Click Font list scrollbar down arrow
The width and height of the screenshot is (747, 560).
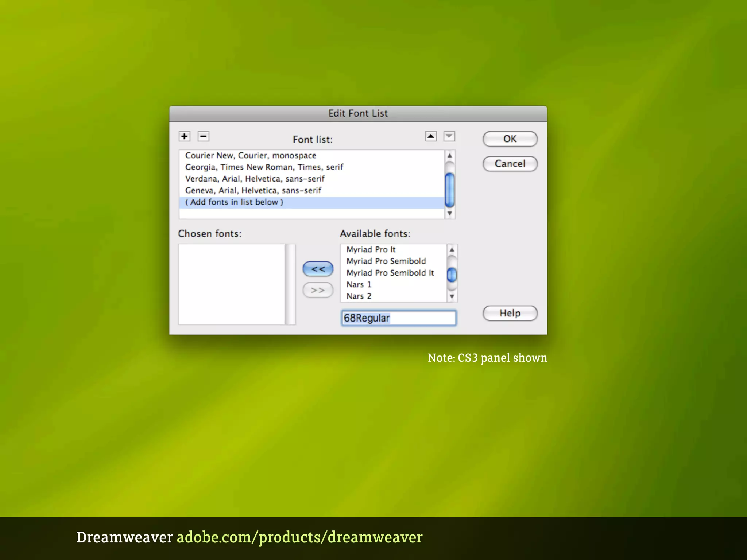pyautogui.click(x=450, y=214)
